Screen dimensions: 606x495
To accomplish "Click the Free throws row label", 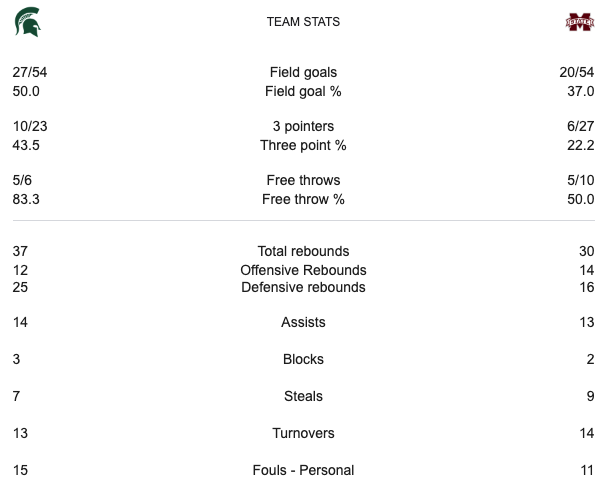I will (x=303, y=180).
